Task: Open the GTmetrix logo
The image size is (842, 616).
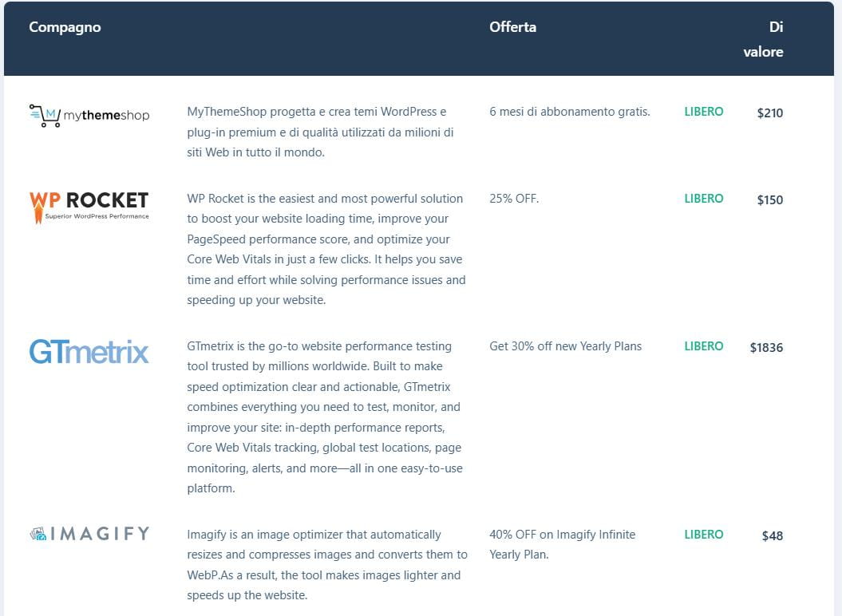Action: coord(89,352)
